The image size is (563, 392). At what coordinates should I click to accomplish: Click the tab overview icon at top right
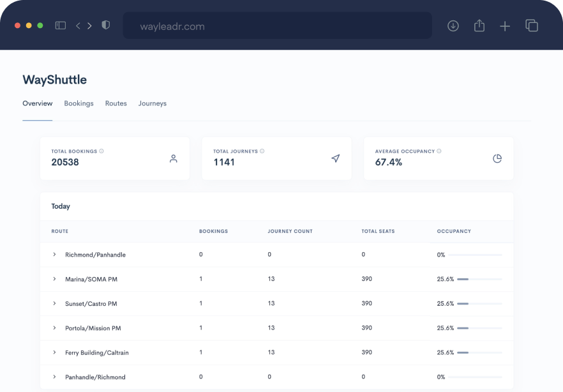pyautogui.click(x=532, y=26)
